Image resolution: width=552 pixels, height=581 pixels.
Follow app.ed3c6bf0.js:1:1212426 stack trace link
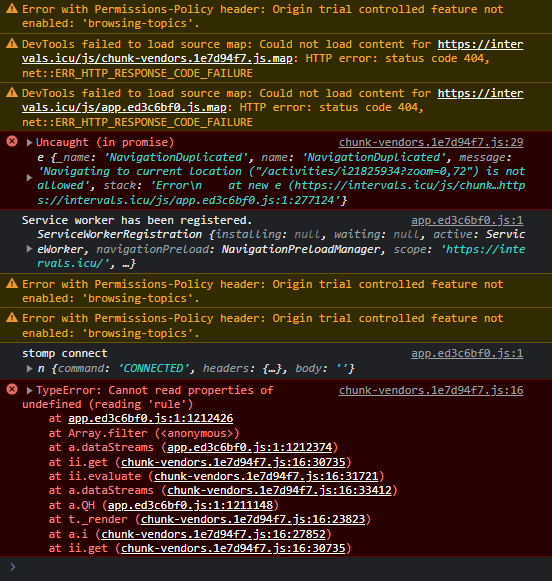150,418
